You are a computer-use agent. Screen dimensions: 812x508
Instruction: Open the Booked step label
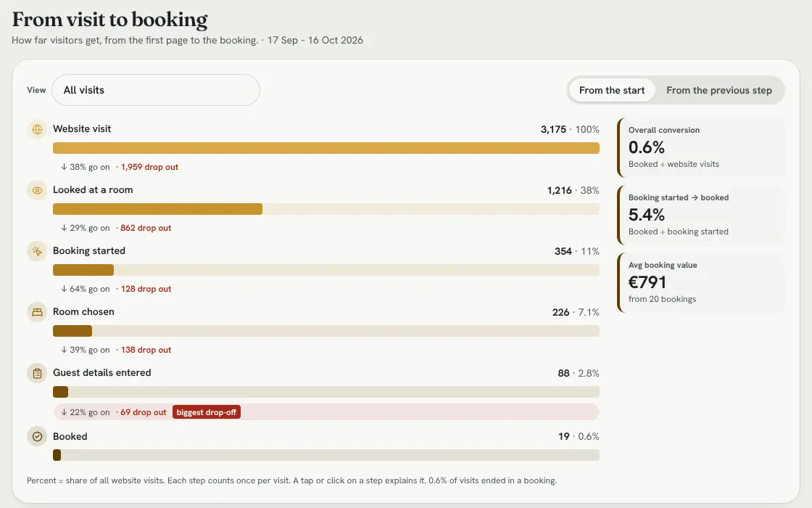click(70, 436)
